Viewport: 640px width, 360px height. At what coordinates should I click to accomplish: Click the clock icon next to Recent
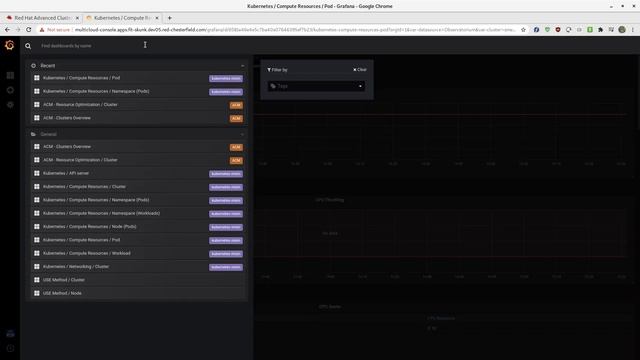33,66
